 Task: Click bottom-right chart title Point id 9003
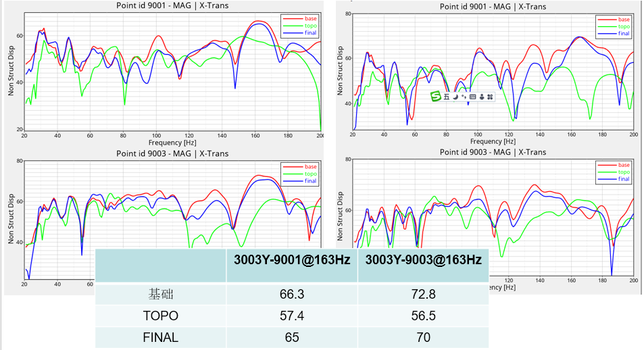point(493,152)
